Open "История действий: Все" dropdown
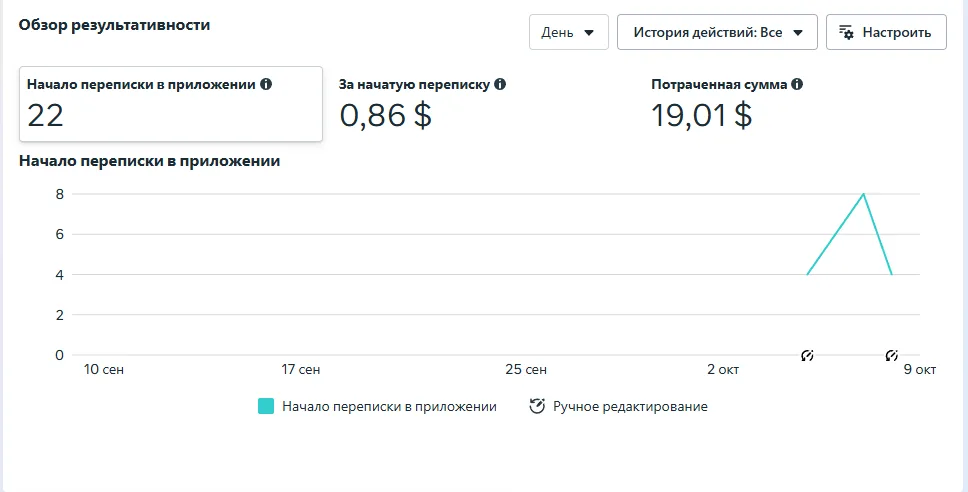This screenshot has height=492, width=968. tap(717, 32)
